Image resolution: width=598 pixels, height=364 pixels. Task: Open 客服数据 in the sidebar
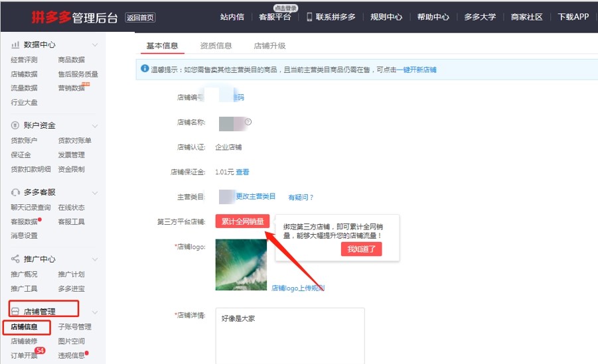pyautogui.click(x=24, y=221)
